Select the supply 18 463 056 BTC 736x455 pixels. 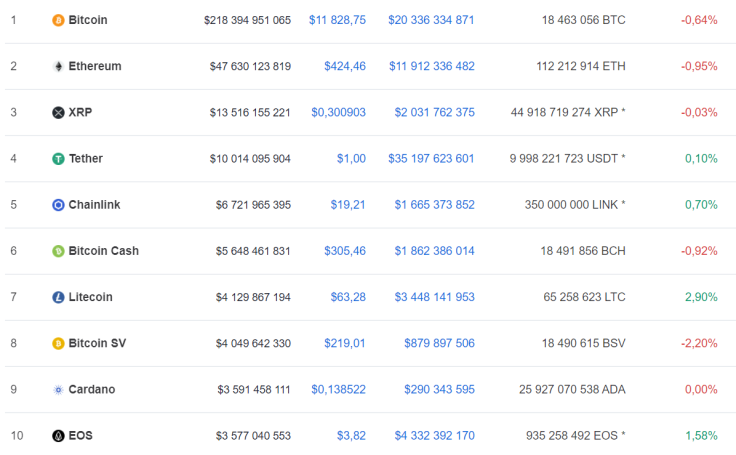[583, 20]
